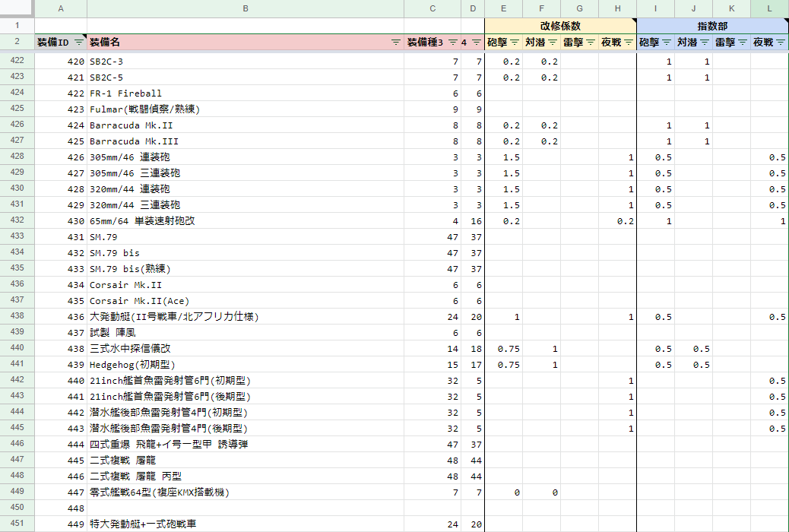Click the 装備ID cell with value 430

click(x=61, y=221)
